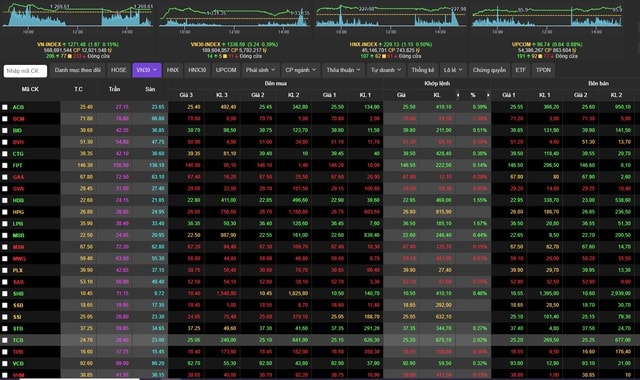Click the Danh mục theo dõi button
The image size is (640, 380).
[x=78, y=70]
